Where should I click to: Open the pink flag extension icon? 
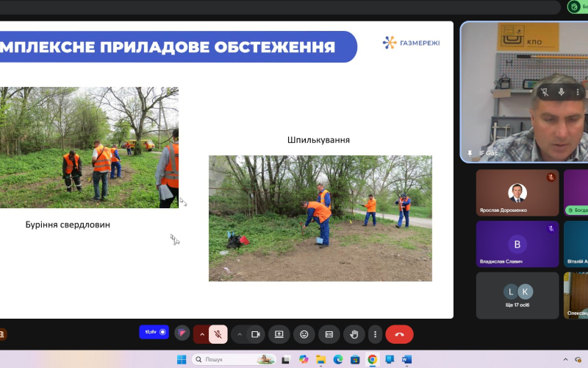182,333
